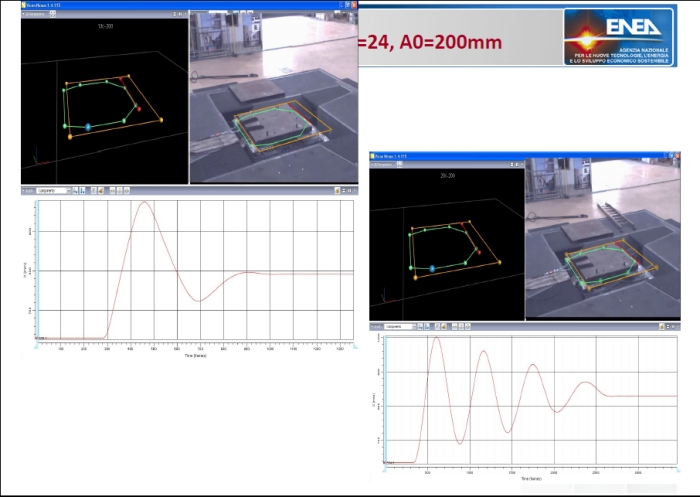700x497 pixels.
Task: Click the lock icon on right graph toolbar
Action: coord(438,327)
